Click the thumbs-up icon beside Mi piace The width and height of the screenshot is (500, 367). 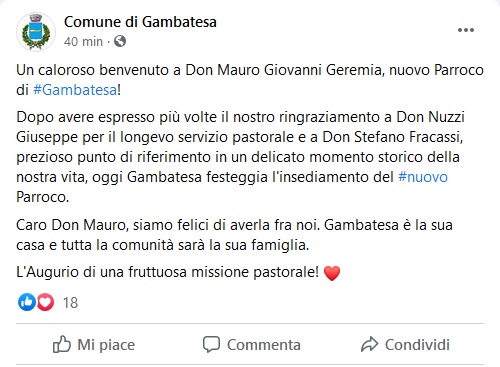(x=62, y=344)
